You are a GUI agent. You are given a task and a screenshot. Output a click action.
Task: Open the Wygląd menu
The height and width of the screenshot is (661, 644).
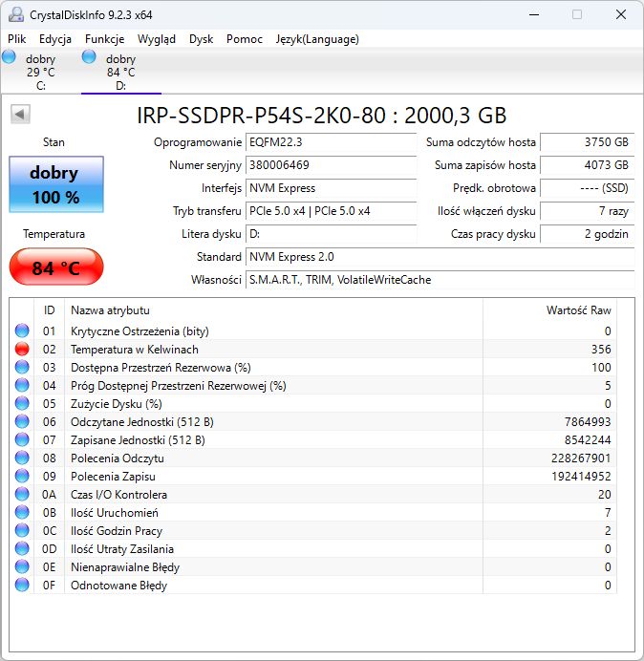point(157,39)
